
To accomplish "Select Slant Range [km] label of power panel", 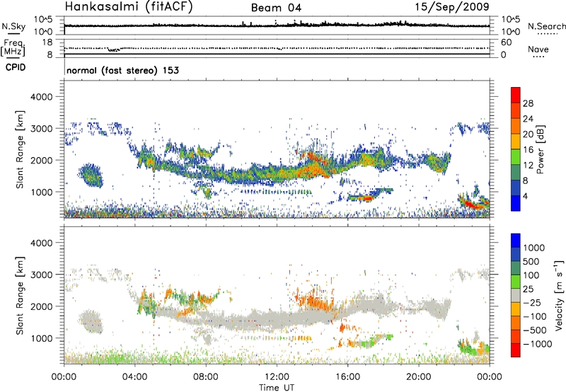I will tap(20, 149).
